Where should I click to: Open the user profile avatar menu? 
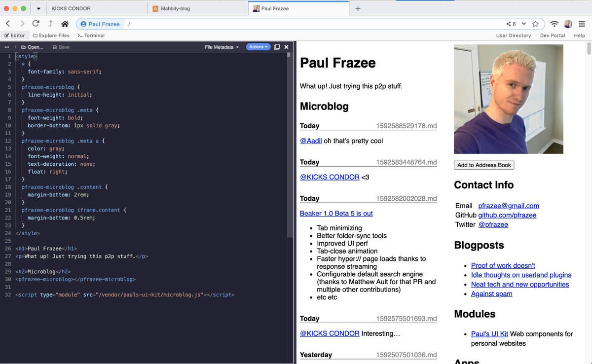pos(568,24)
